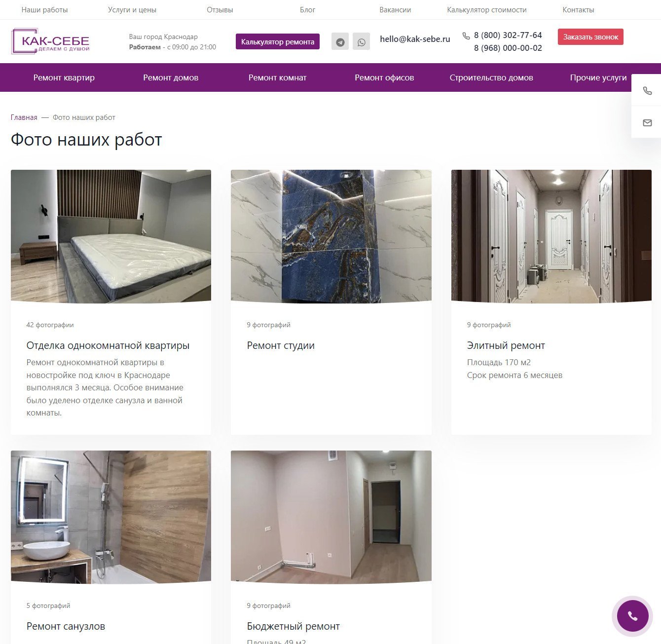Click the handset icon beside phone number
Screen dimensions: 661x644
(466, 36)
